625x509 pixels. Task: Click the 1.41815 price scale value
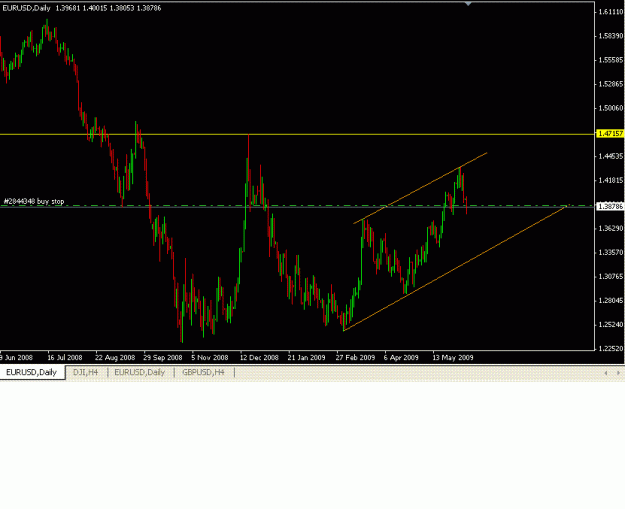tap(610, 180)
